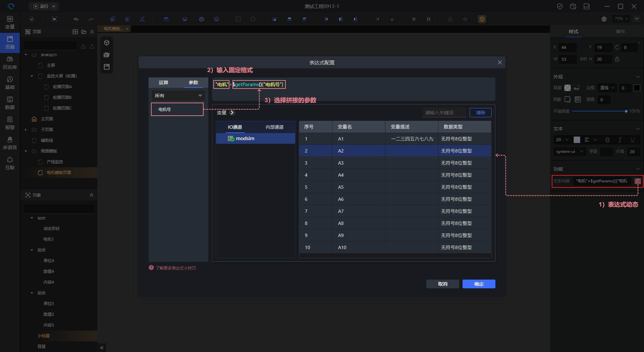Open the 互联 sidebar panel
This screenshot has height=352, width=644.
(10, 163)
